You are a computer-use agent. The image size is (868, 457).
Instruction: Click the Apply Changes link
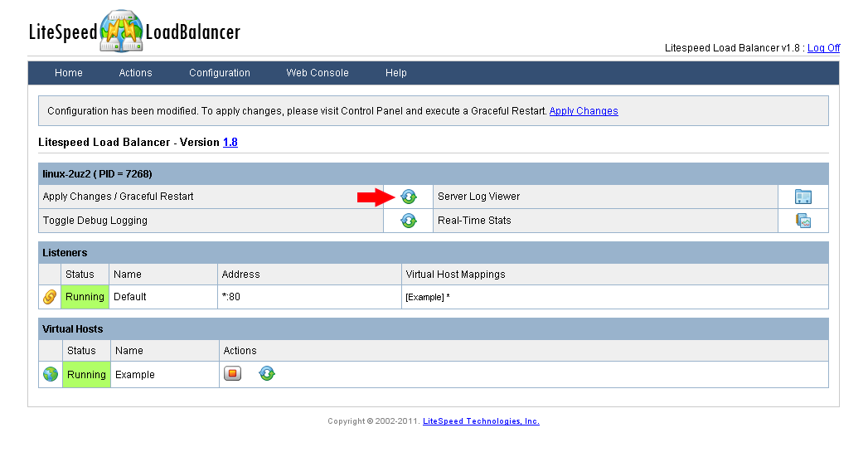pyautogui.click(x=584, y=111)
